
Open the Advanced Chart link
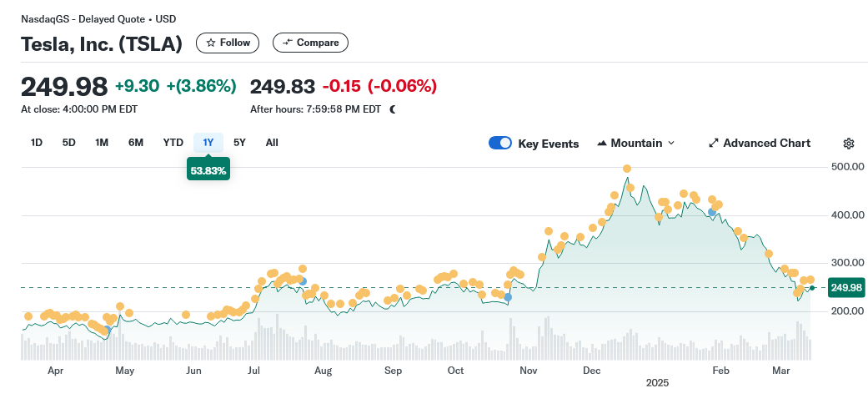coord(760,143)
